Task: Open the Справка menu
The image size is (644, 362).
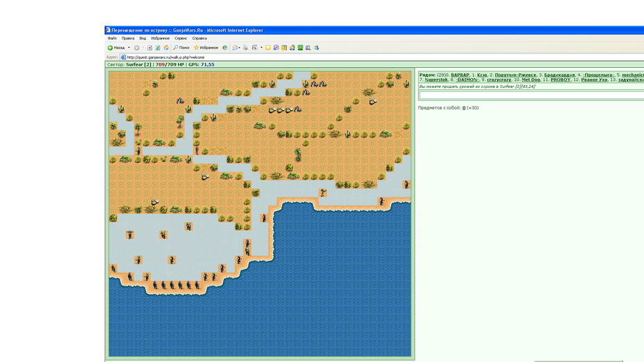Action: pyautogui.click(x=199, y=38)
